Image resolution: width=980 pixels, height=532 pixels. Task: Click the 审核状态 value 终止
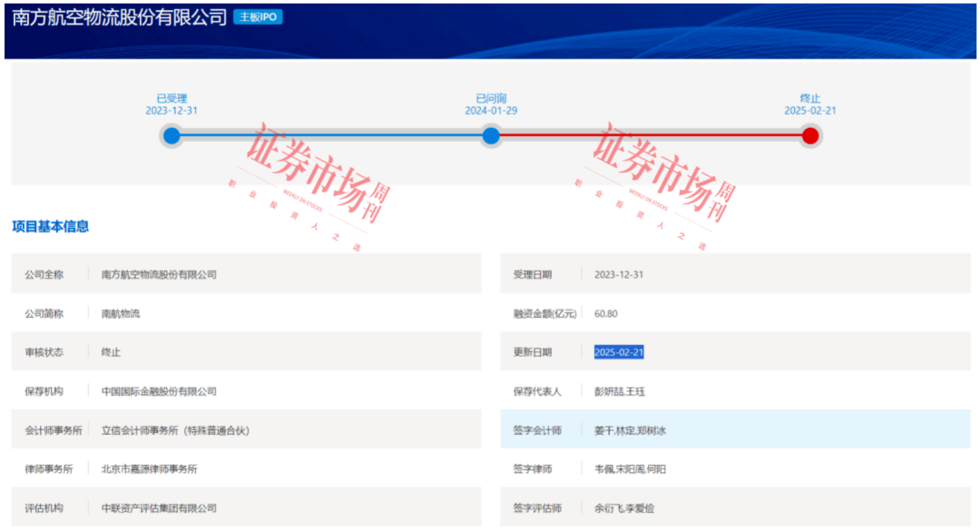(111, 352)
